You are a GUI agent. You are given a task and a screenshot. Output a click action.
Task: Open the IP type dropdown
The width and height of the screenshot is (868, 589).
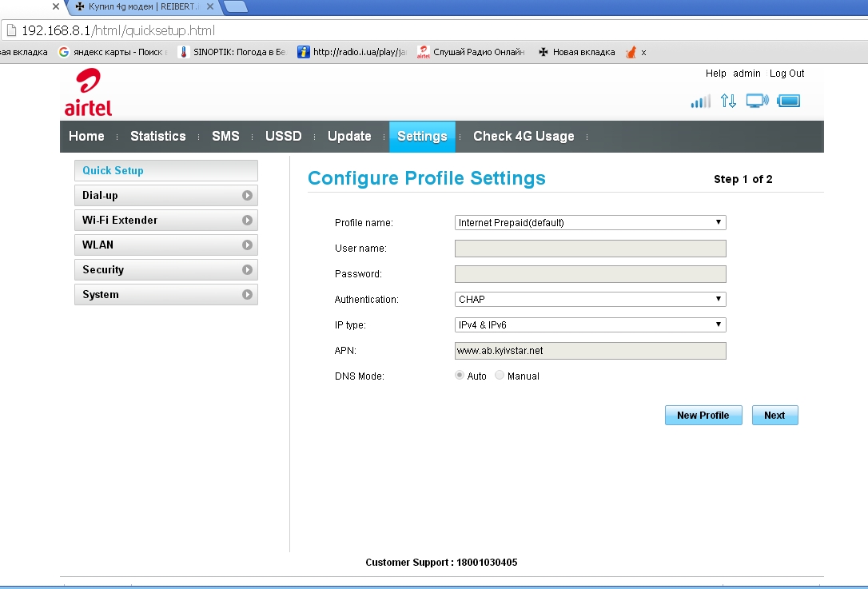coord(590,325)
